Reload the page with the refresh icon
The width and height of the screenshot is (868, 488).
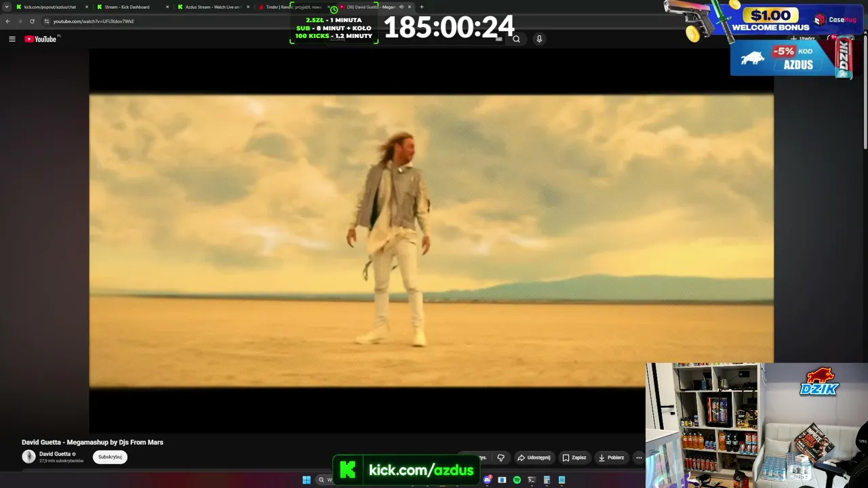pyautogui.click(x=32, y=21)
